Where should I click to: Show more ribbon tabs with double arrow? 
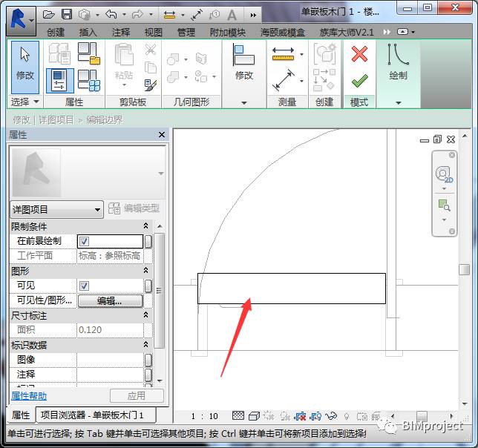point(387,32)
